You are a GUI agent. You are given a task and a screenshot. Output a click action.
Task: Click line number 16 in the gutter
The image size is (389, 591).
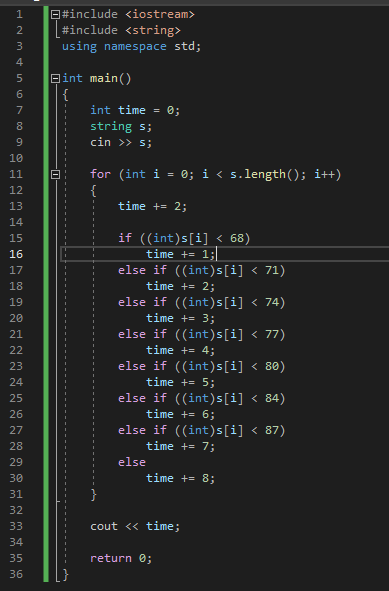point(16,254)
